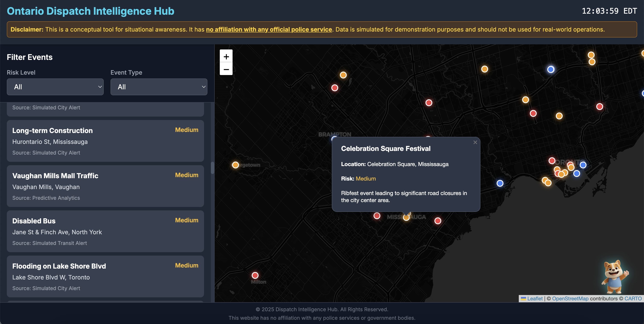Zoom out on the map

(x=226, y=69)
